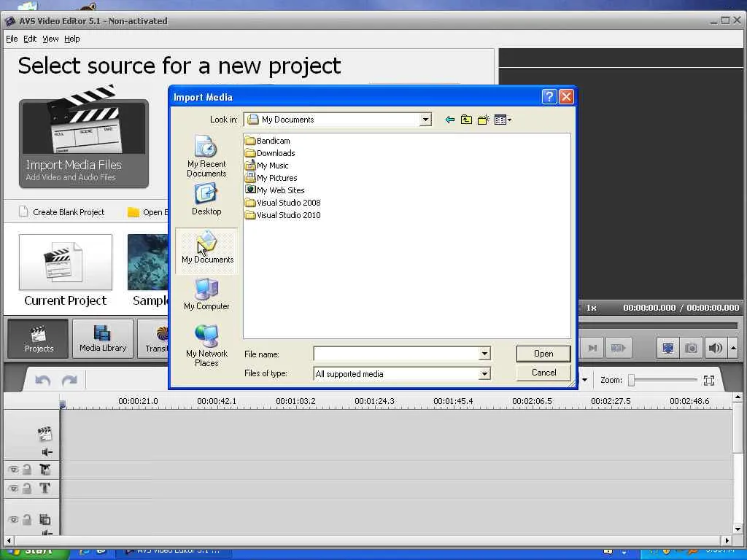Screen dimensions: 747x560
Task: Toggle visibility eye of video effects track
Action: [x=13, y=470]
